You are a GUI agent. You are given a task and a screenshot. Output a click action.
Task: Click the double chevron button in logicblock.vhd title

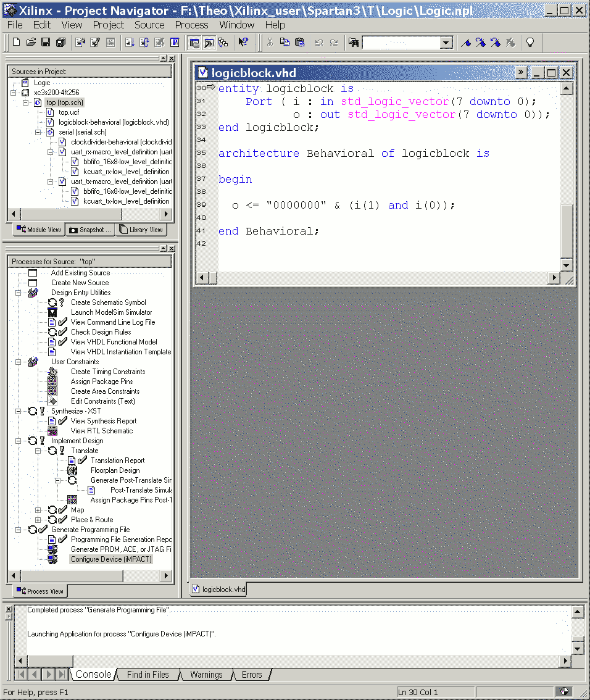point(521,72)
